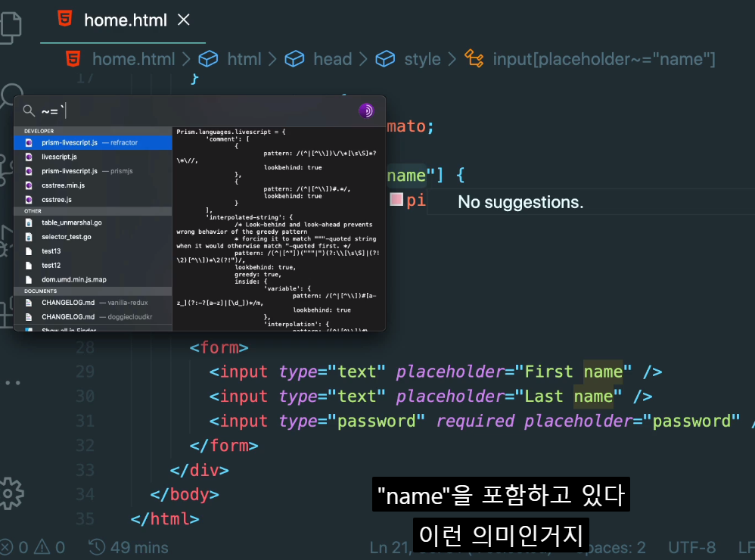Select the csstree.js result
Viewport: 755px width, 560px height.
92,199
